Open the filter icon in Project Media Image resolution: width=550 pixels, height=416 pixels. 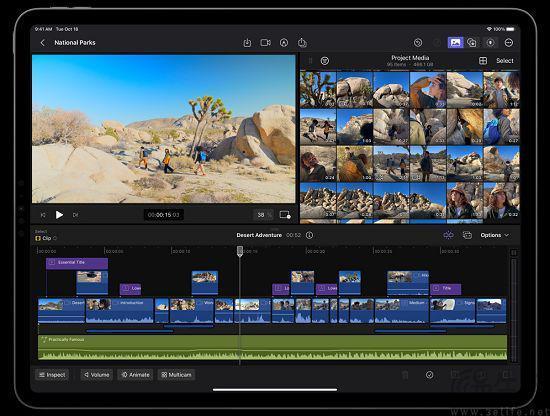coord(325,61)
